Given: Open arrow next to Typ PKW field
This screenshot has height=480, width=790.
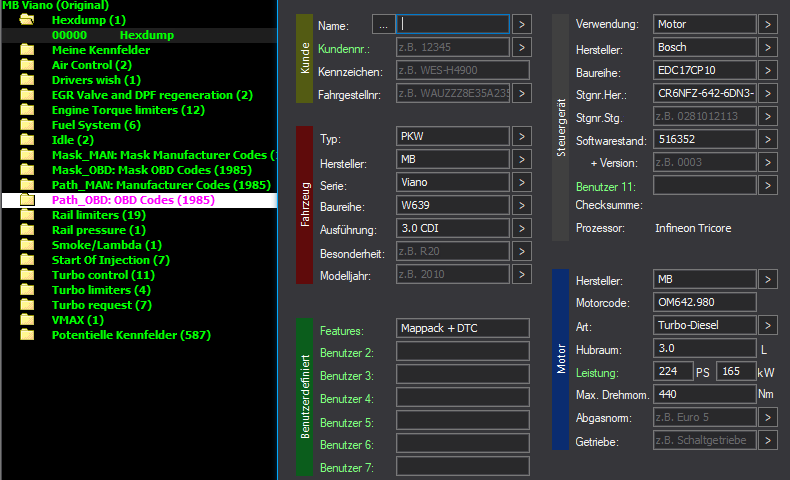Looking at the screenshot, I should click(x=522, y=136).
